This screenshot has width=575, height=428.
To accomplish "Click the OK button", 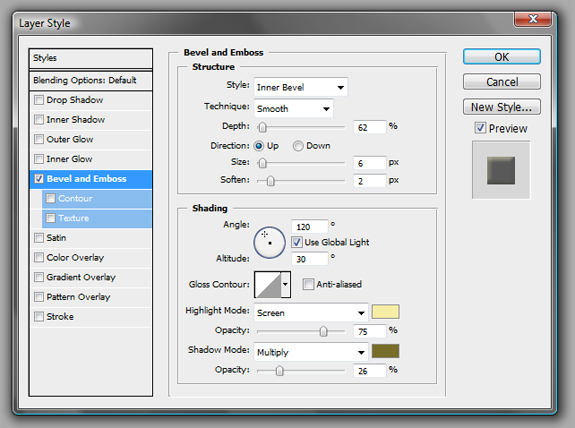I will coord(502,57).
